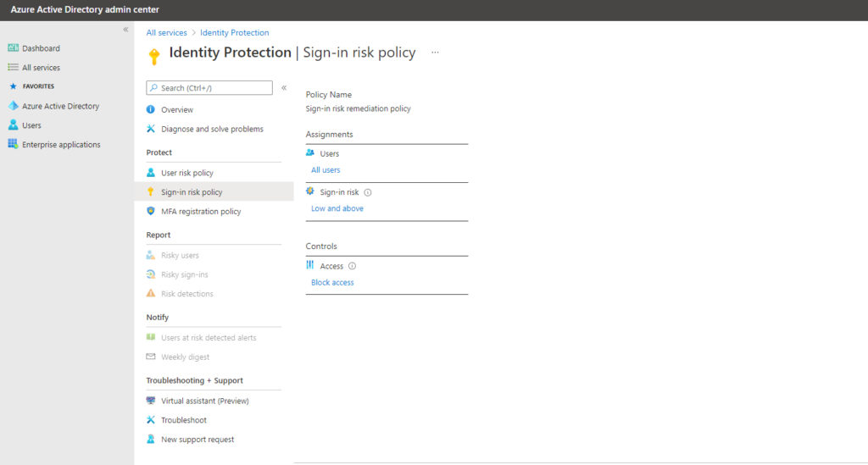Viewport: 868px width, 465px height.
Task: Click the Dashboard icon in the left sidebar
Action: point(13,48)
